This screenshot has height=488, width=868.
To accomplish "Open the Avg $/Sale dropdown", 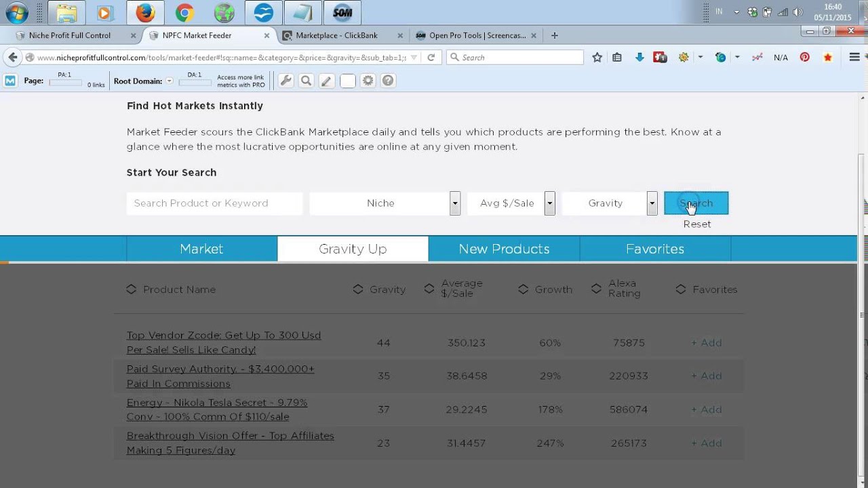I will click(x=511, y=203).
